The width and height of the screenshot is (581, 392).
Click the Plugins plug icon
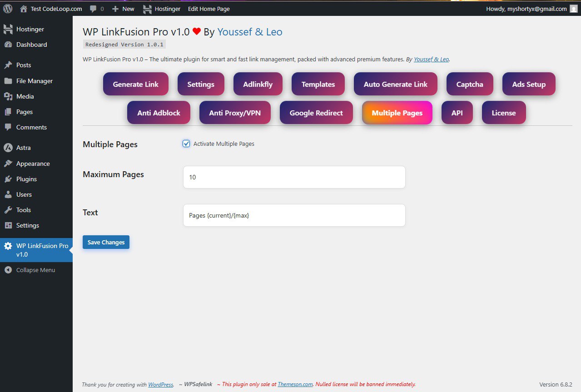click(x=8, y=179)
